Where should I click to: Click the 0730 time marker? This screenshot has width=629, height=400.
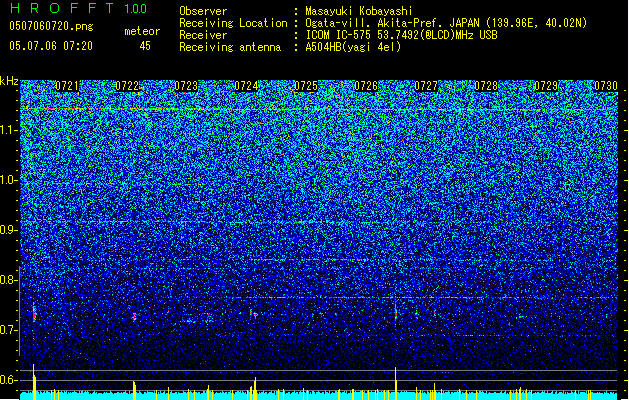(x=606, y=86)
